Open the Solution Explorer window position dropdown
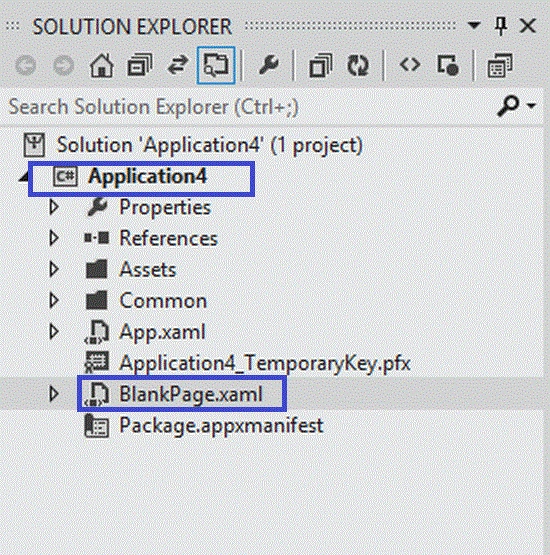 coord(474,25)
